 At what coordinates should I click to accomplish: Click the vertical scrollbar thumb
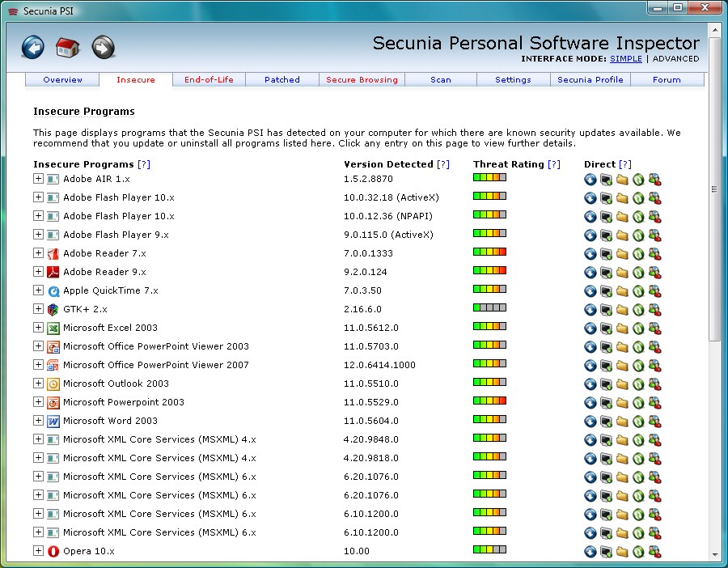click(x=714, y=189)
